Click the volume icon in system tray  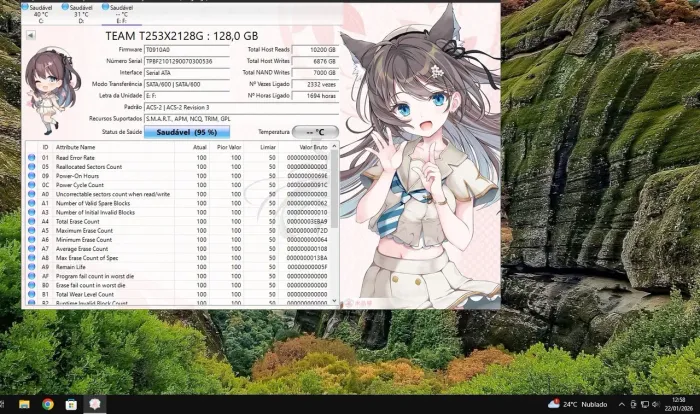[x=655, y=404]
